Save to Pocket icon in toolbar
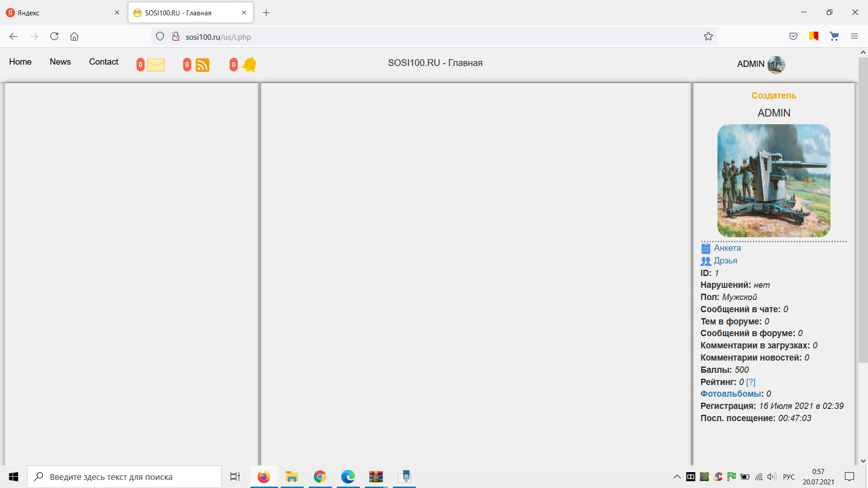This screenshot has height=488, width=868. (x=793, y=37)
